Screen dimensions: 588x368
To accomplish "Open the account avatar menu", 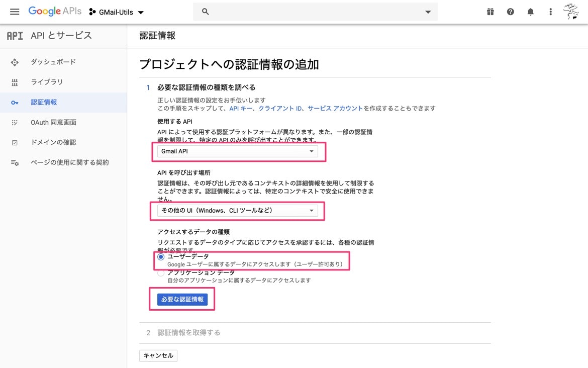I will [x=571, y=12].
